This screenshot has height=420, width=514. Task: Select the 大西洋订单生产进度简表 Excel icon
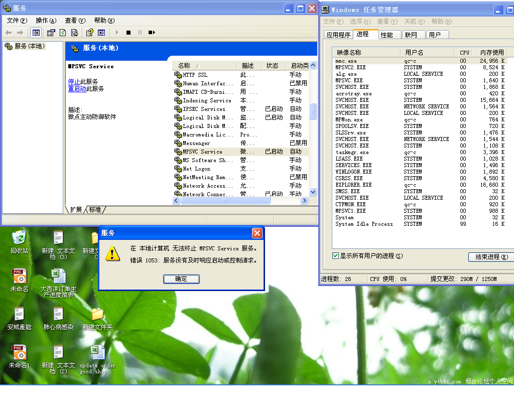(58, 283)
